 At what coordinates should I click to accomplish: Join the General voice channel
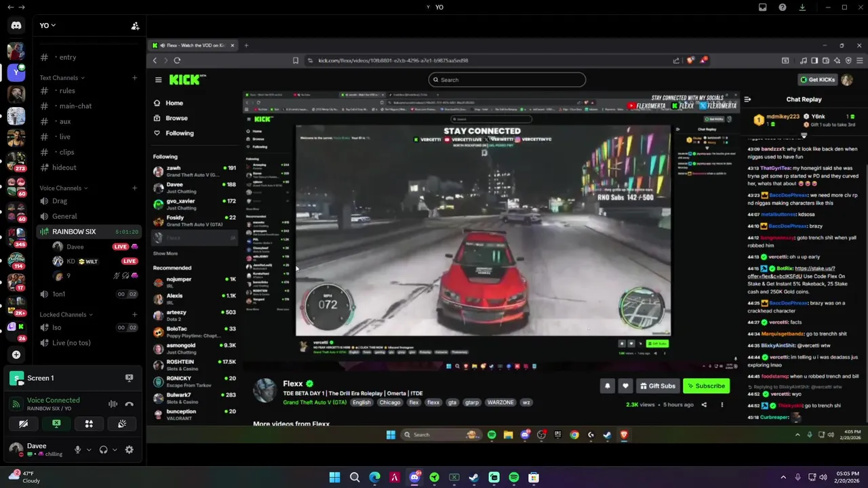tap(88, 216)
